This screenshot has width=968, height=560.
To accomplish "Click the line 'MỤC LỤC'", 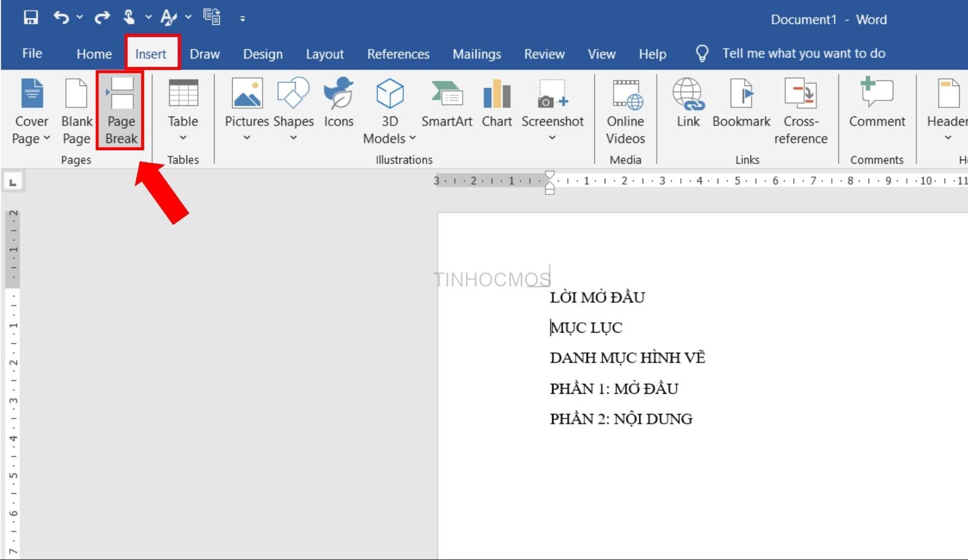I will coord(586,327).
